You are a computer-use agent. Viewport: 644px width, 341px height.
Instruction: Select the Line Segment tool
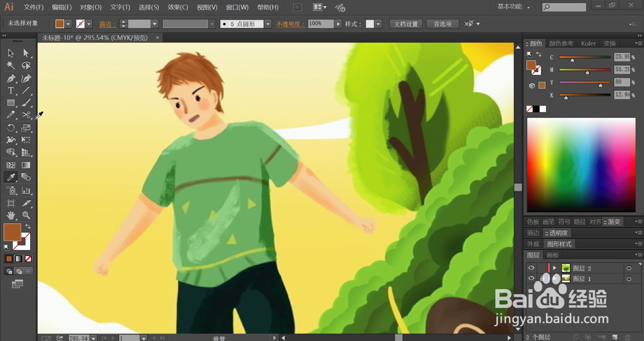26,91
